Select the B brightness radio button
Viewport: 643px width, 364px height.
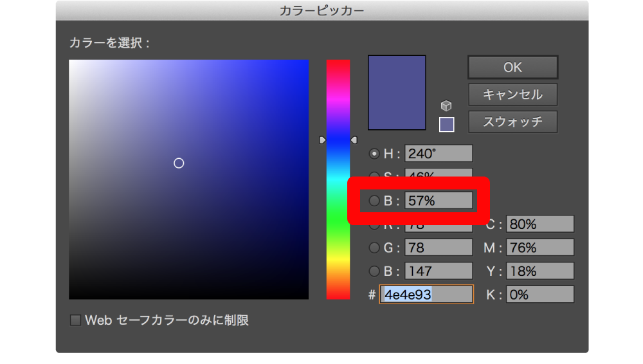tap(374, 201)
